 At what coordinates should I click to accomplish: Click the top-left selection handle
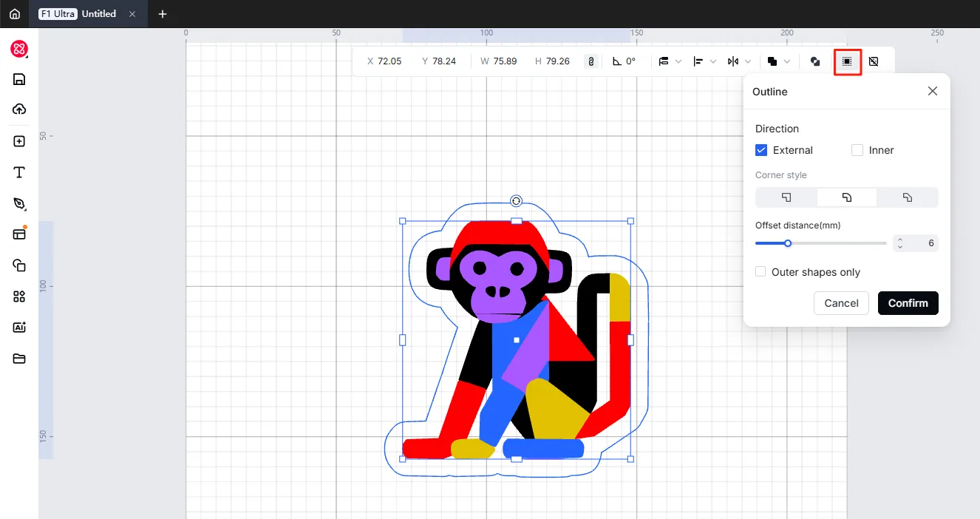tap(403, 221)
